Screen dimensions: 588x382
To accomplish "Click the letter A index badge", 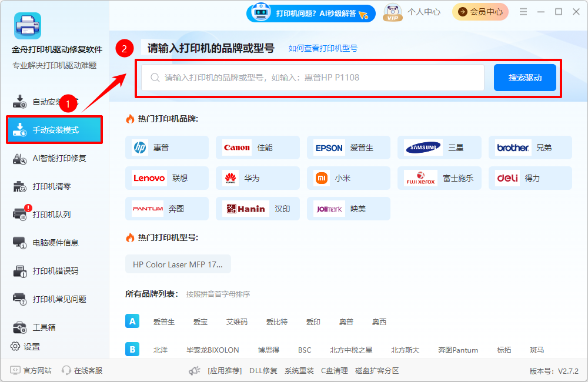I will coord(132,321).
